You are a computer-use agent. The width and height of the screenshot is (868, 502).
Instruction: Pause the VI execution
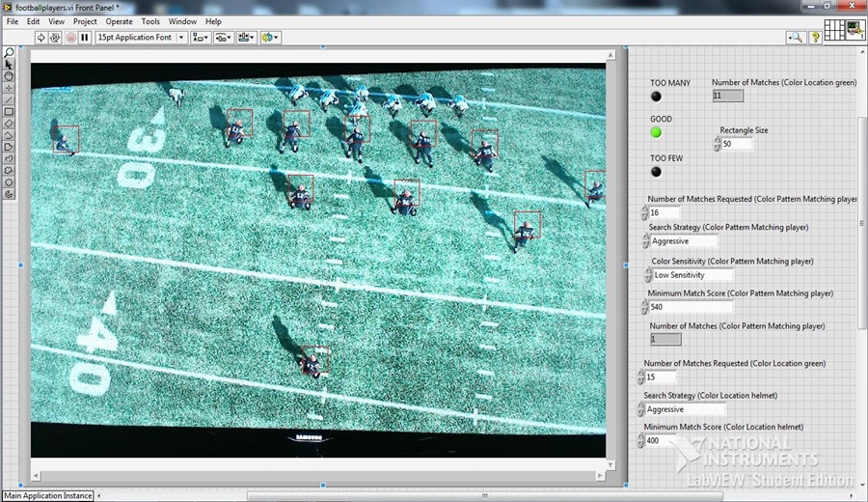tap(85, 38)
